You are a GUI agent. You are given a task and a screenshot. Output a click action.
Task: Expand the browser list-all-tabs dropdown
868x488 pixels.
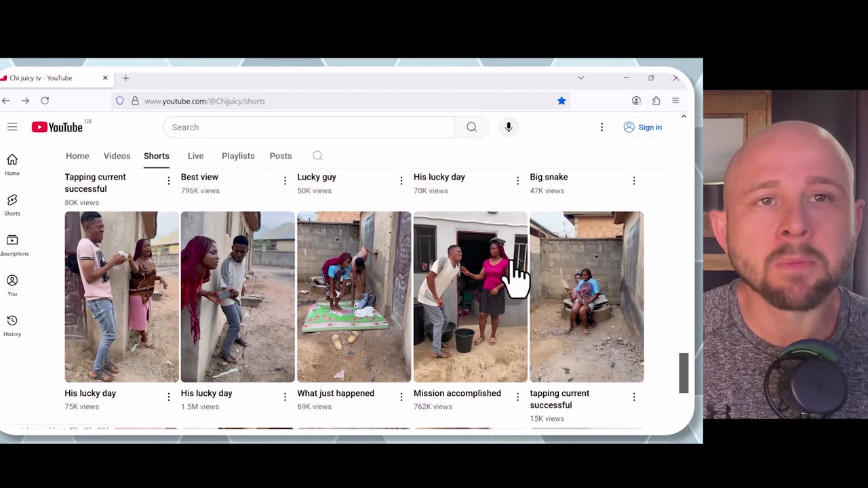580,78
